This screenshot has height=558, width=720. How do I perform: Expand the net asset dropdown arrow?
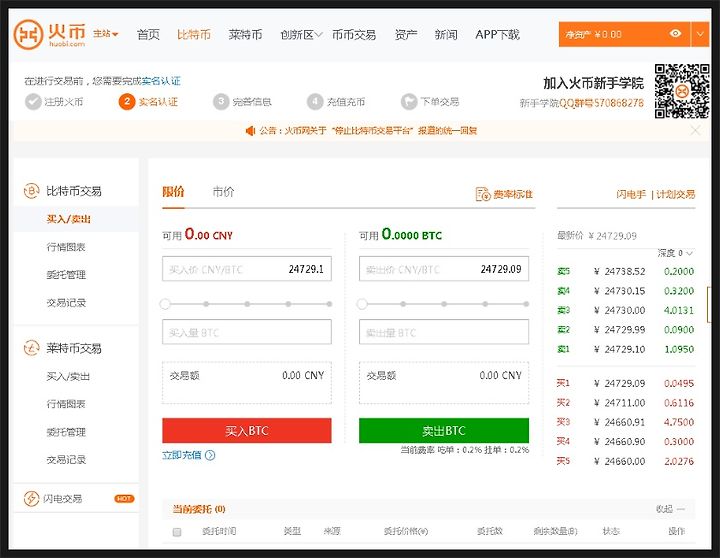tap(700, 34)
